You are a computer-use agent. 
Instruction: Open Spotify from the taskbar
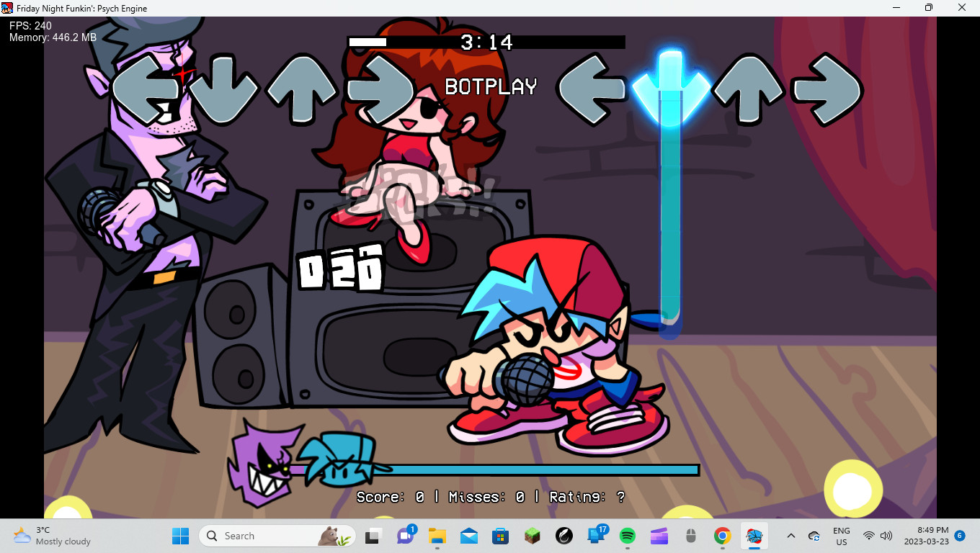coord(627,536)
